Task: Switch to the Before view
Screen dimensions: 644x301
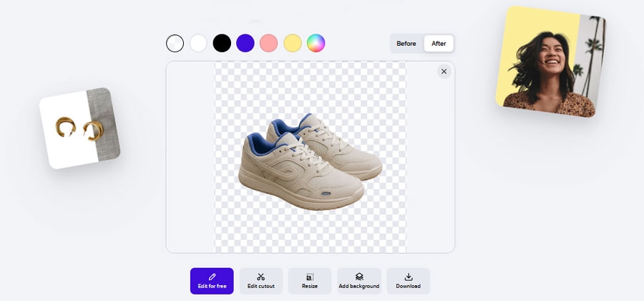Action: click(x=406, y=44)
